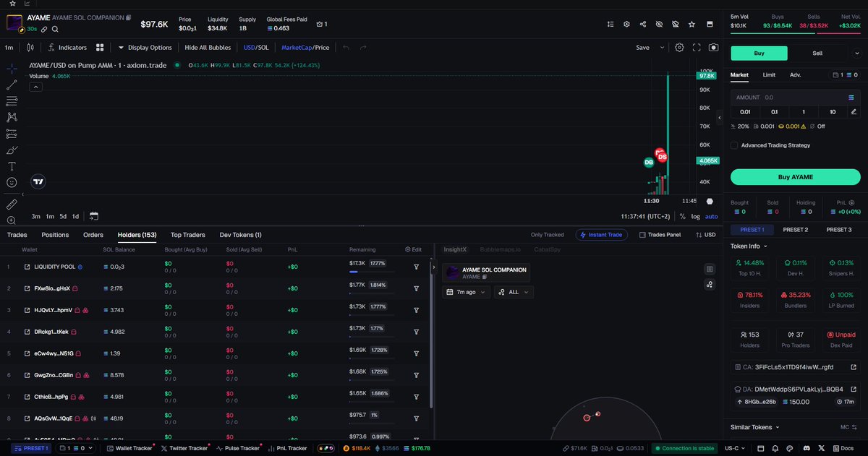This screenshot has height=456, width=868.
Task: Open LIQUIDITY POOL wallet external link
Action: 27,267
